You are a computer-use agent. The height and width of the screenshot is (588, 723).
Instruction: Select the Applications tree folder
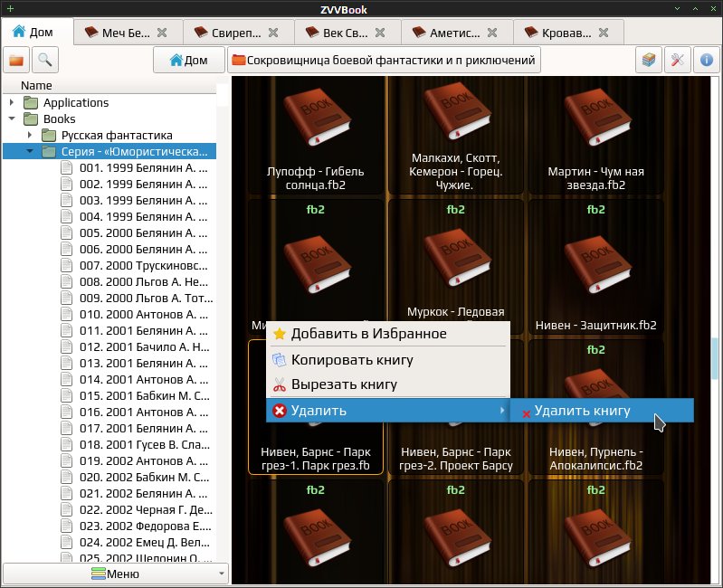pos(76,102)
